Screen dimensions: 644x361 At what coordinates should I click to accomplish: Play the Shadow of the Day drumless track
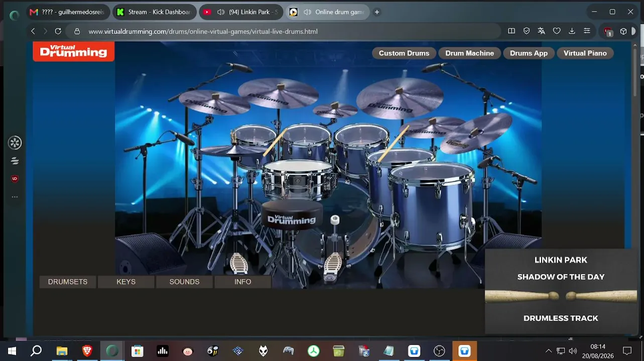tap(561, 291)
